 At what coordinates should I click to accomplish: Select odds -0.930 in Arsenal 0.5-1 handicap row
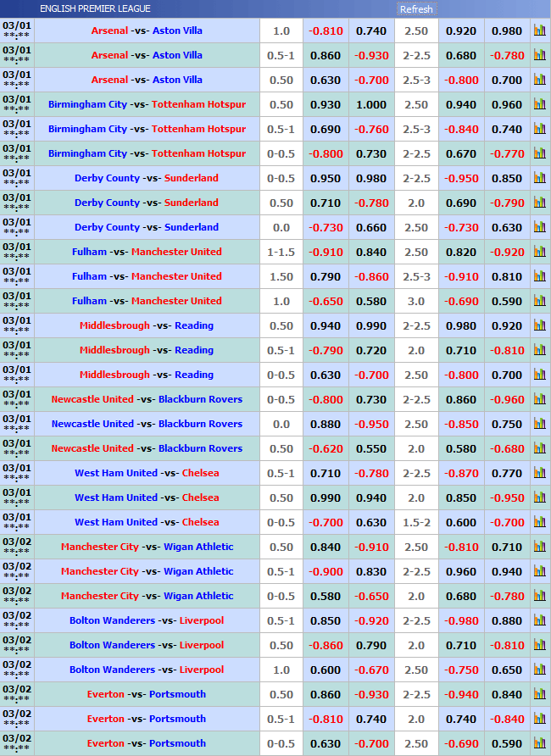(x=371, y=56)
